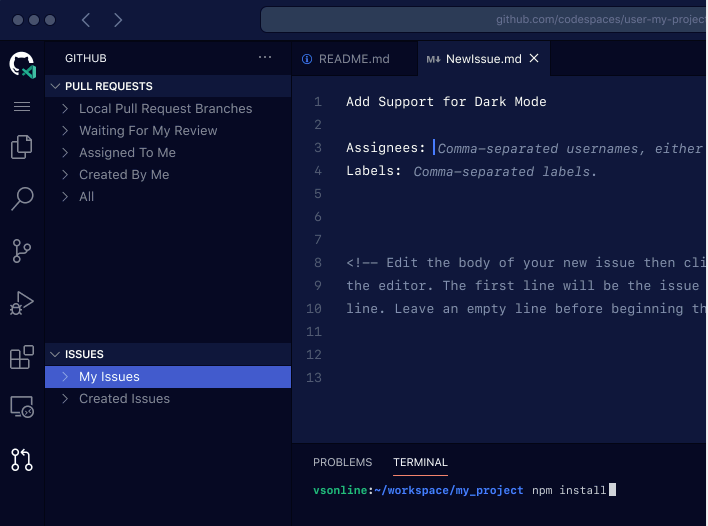Screen dimensions: 708x526
Task: Collapse the PULL REQUESTS section
Action: pyautogui.click(x=56, y=86)
